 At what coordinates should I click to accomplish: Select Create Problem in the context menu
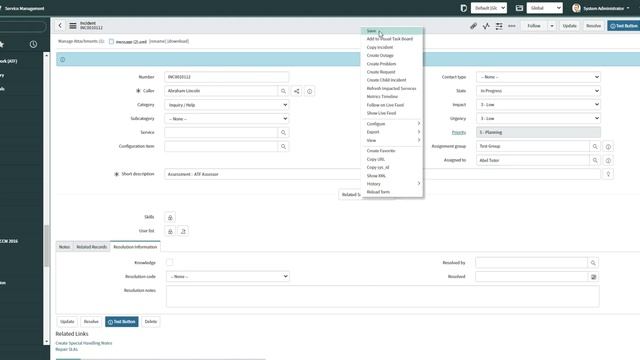click(392, 64)
